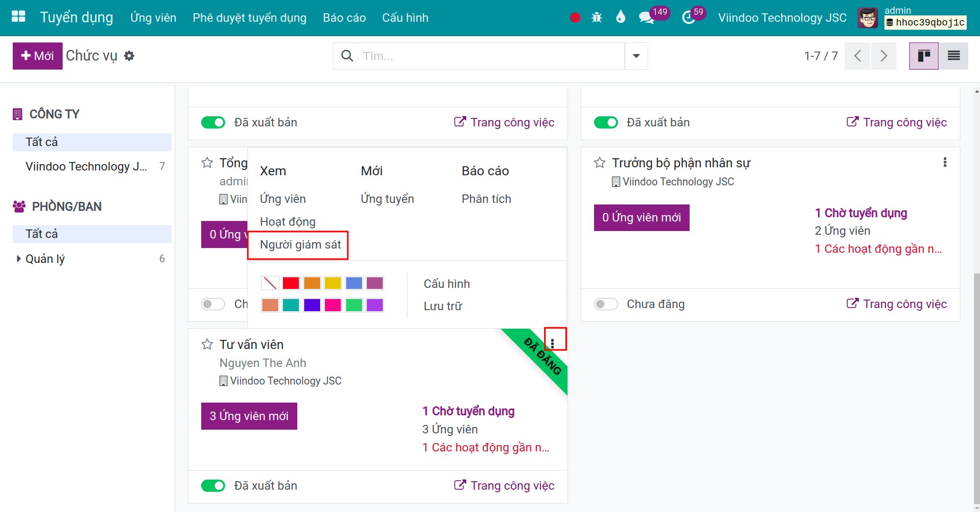Viewport: 980px width, 512px height.
Task: Expand the Quản lý department tree
Action: point(19,259)
